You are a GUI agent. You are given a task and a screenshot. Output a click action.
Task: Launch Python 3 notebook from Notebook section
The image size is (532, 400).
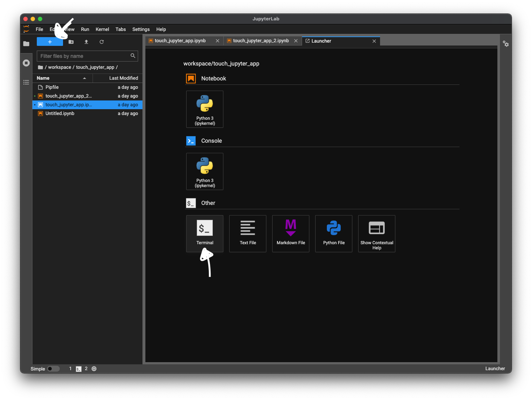point(205,109)
